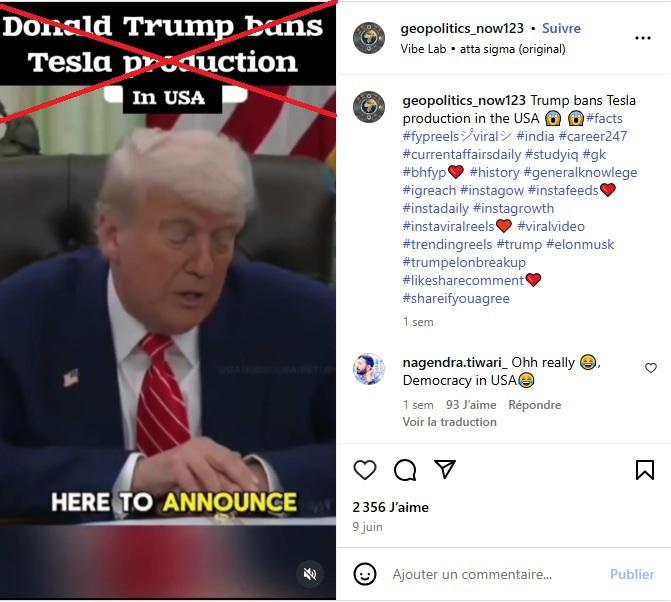
Task: Save the post with bookmark icon
Action: (x=644, y=470)
